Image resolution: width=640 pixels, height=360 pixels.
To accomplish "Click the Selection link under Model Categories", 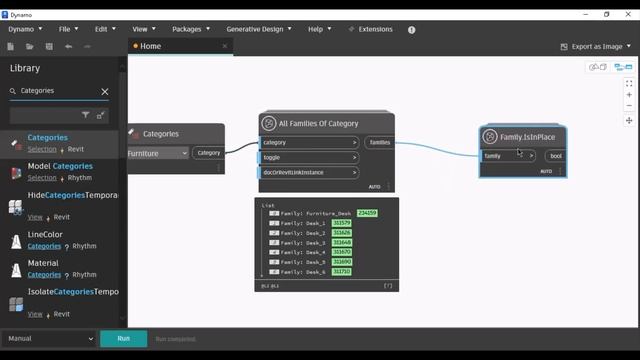I will [x=42, y=178].
